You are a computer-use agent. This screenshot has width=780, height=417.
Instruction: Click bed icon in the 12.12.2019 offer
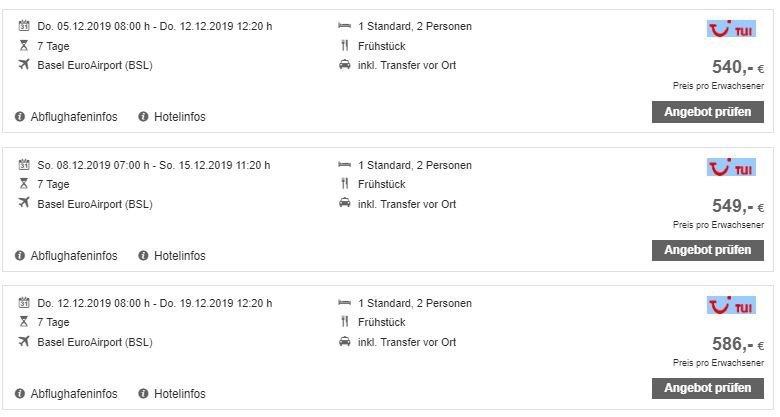pos(344,303)
